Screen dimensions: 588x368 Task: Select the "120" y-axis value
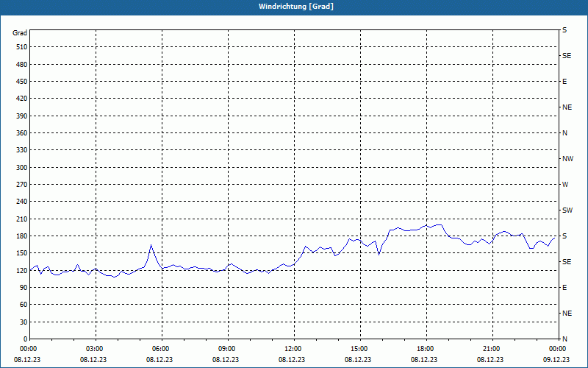[22, 270]
